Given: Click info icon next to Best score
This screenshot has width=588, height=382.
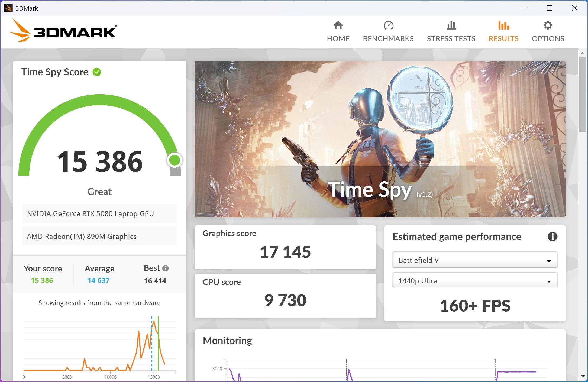Looking at the screenshot, I should 165,268.
